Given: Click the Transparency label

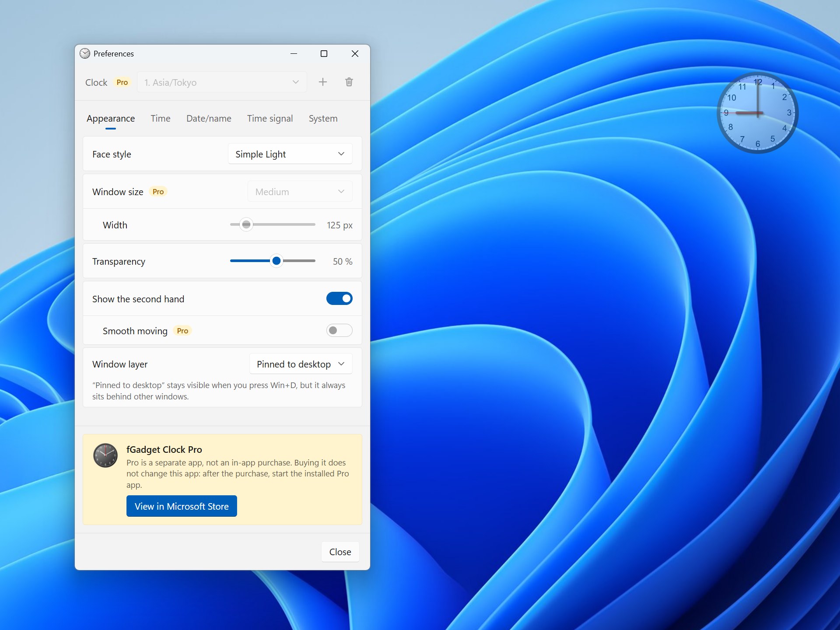Looking at the screenshot, I should 119,262.
